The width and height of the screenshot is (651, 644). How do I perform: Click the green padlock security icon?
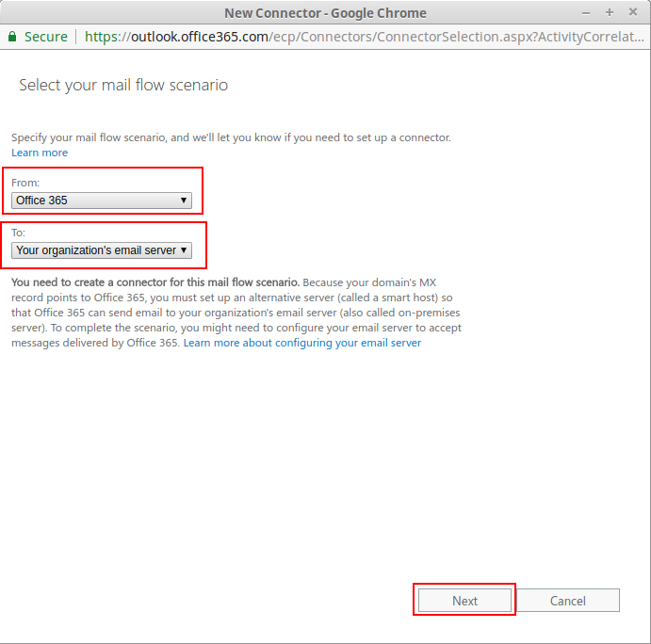12,37
